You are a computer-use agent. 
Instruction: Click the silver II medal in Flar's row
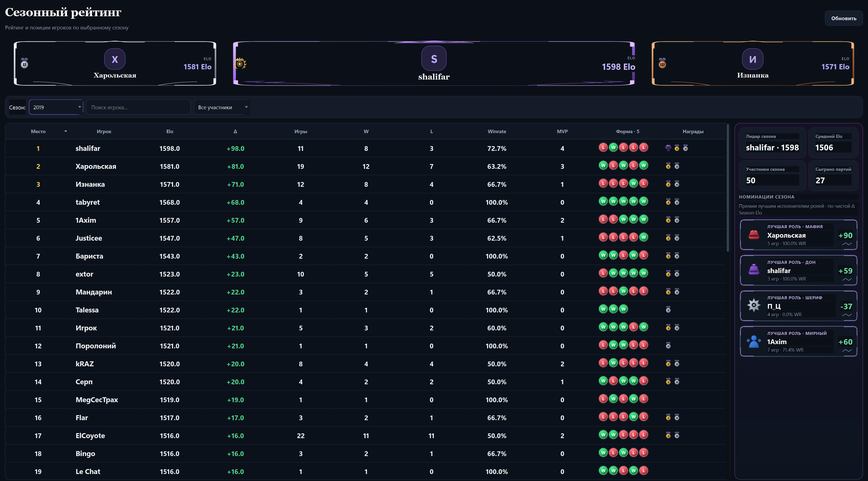677,417
